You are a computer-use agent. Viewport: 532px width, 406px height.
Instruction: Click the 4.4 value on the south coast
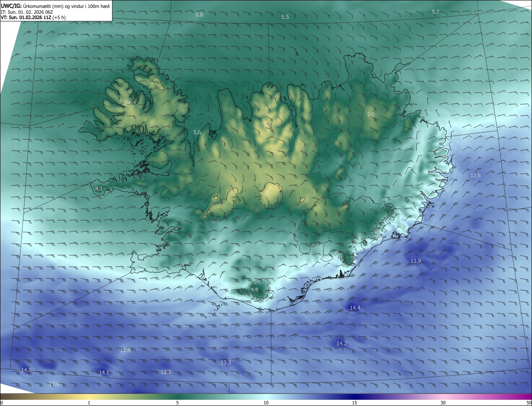pyautogui.click(x=254, y=290)
